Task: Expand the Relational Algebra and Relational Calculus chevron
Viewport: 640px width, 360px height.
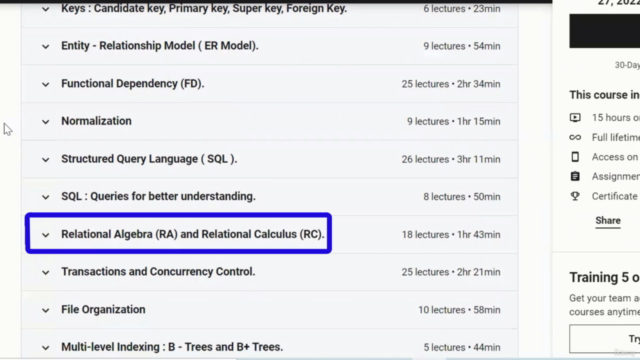Action: (45, 235)
